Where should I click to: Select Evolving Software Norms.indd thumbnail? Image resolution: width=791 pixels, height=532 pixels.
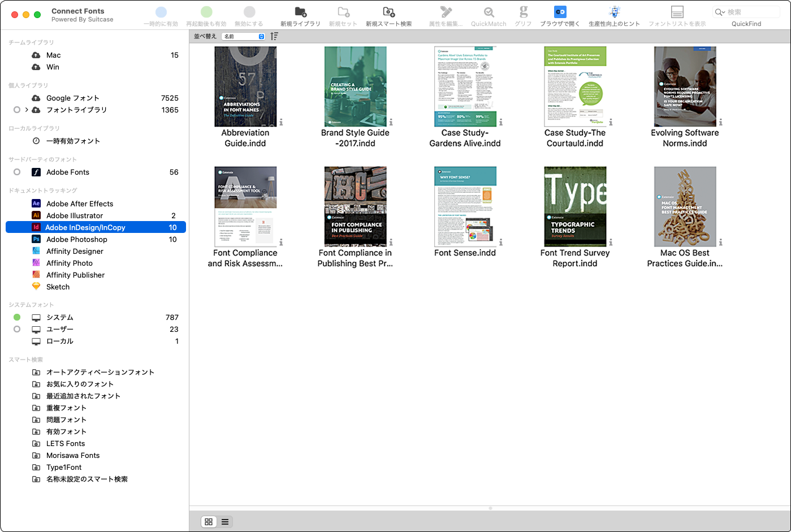(685, 86)
